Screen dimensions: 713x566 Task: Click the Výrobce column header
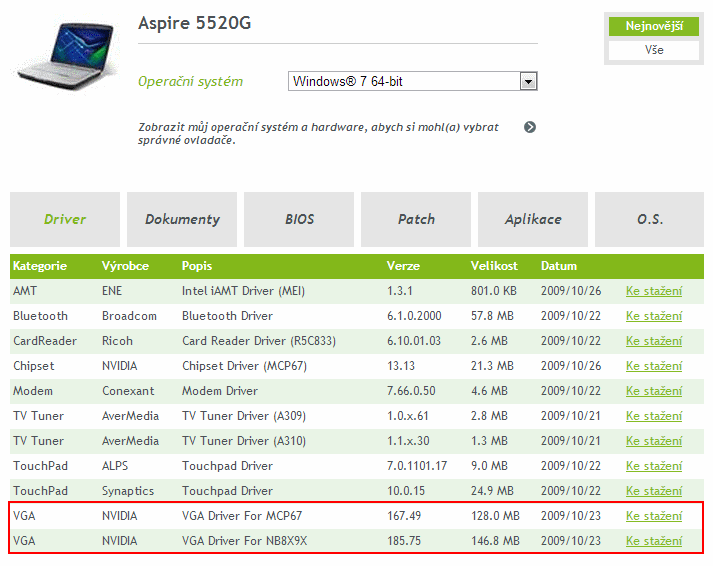(125, 266)
